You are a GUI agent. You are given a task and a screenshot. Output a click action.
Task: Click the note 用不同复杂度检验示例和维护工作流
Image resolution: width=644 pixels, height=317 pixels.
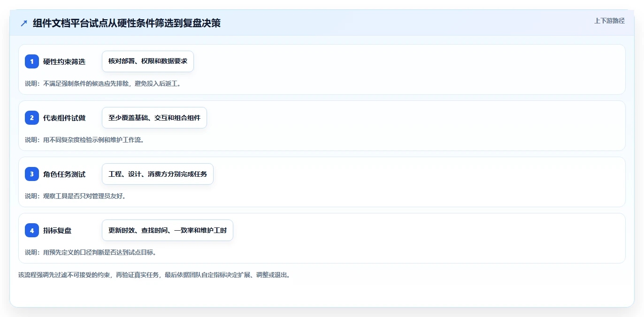(84, 140)
